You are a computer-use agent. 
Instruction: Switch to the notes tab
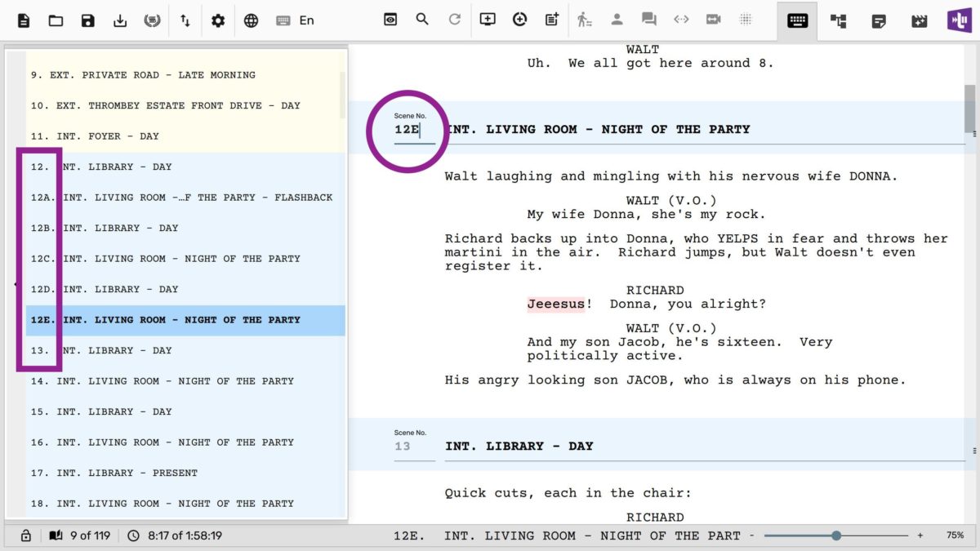pyautogui.click(x=879, y=20)
